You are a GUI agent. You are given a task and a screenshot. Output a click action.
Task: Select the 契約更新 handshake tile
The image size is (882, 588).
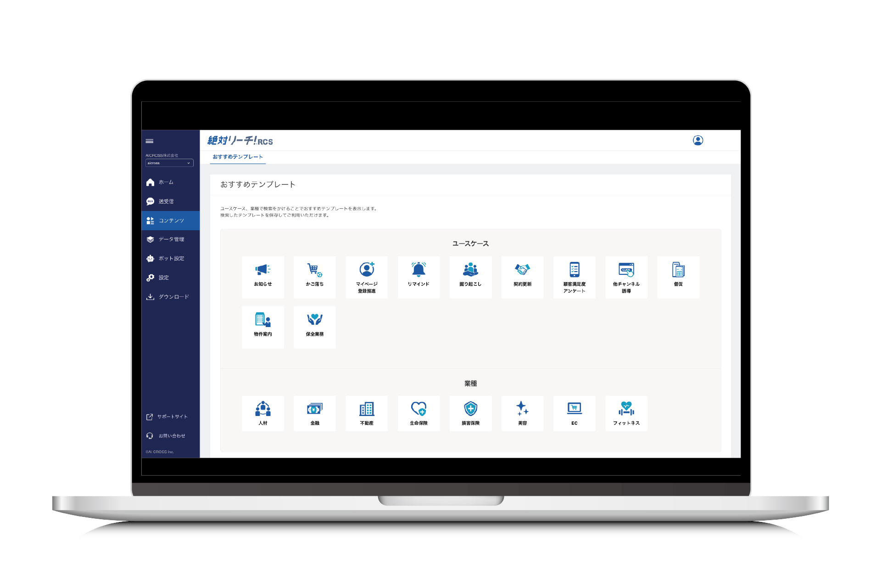(x=522, y=277)
